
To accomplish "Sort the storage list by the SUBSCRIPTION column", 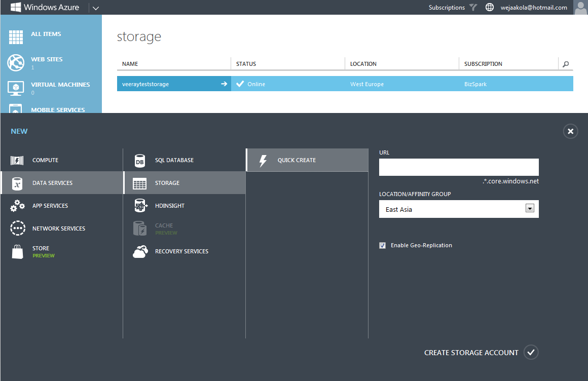I will coord(483,64).
